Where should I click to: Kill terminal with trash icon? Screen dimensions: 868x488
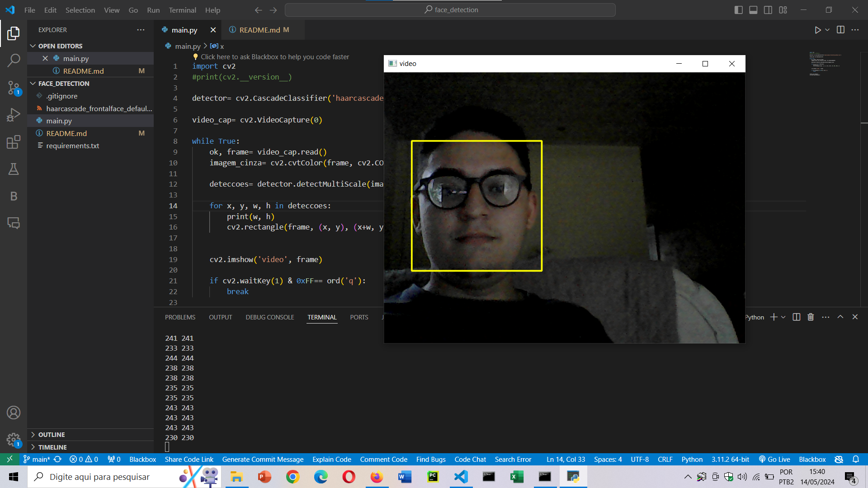(811, 317)
